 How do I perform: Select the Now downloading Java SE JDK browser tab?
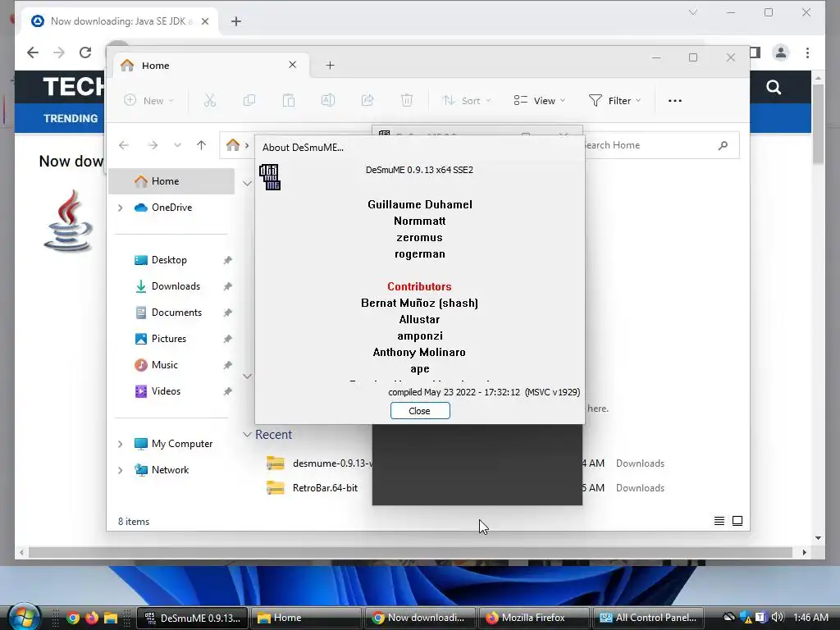(121, 21)
